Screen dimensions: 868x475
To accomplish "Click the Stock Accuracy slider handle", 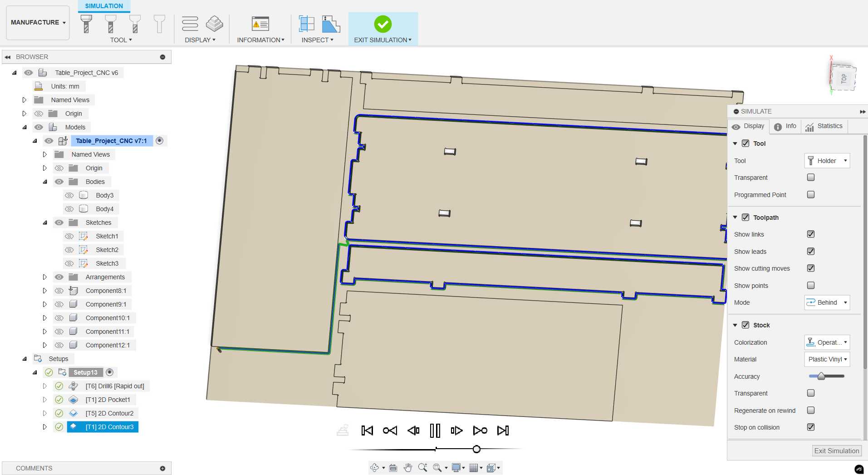I will (x=821, y=376).
